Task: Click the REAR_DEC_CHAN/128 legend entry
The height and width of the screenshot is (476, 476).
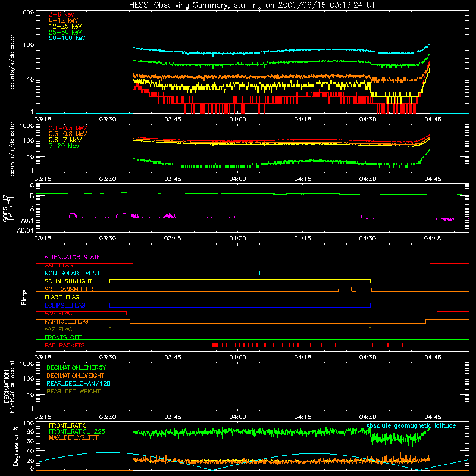Action: point(79,383)
